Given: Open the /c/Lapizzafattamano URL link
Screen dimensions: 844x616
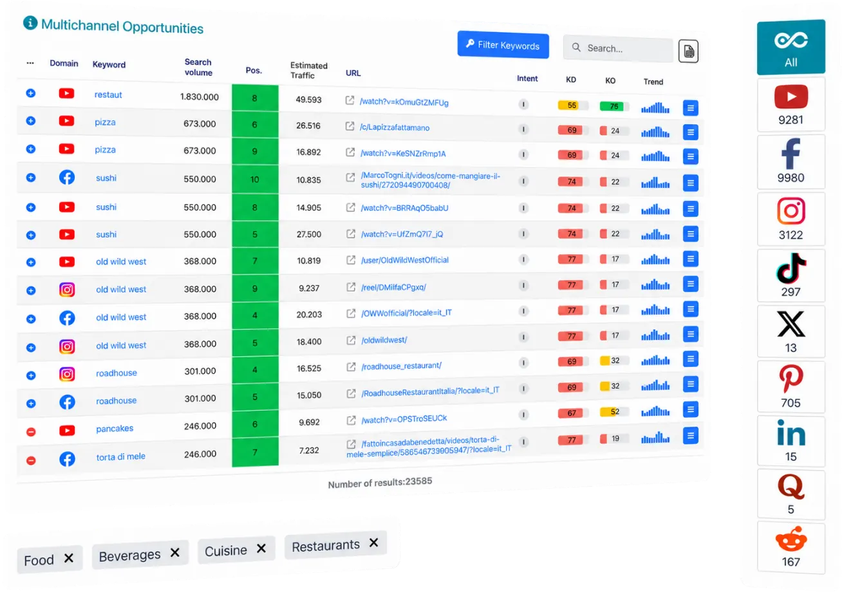Looking at the screenshot, I should point(395,127).
